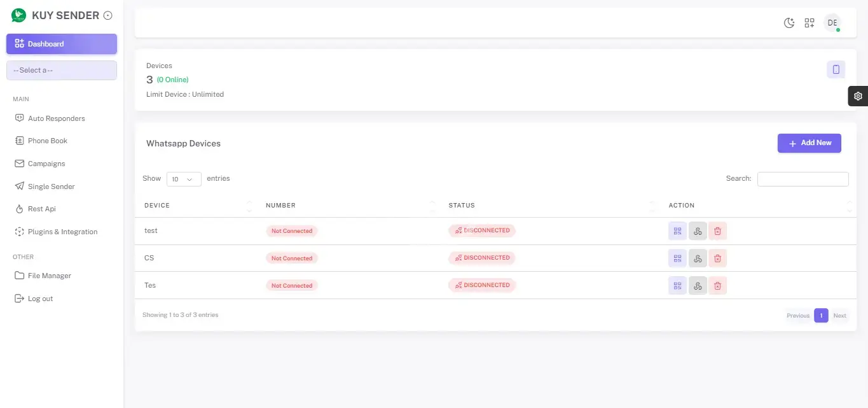Image resolution: width=868 pixels, height=408 pixels.
Task: Open the show entries count dropdown
Action: [184, 179]
